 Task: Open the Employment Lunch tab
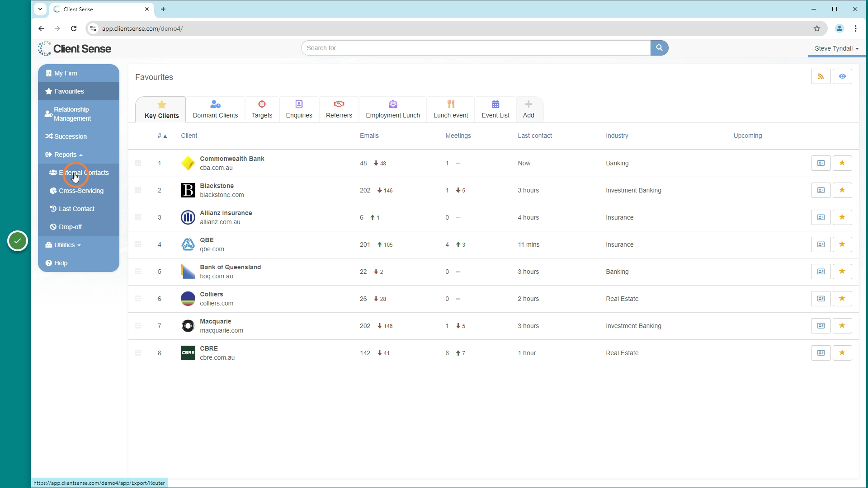click(x=393, y=109)
